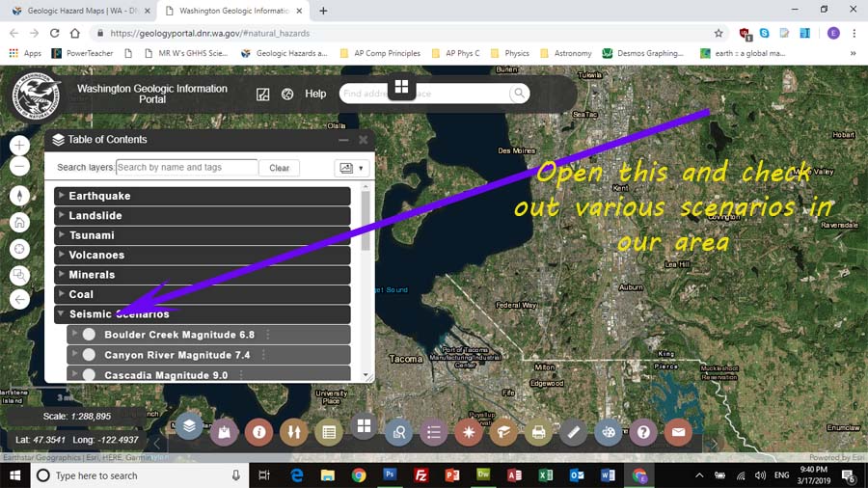Click the zoom in plus button
This screenshot has height=488, width=868.
tap(19, 146)
